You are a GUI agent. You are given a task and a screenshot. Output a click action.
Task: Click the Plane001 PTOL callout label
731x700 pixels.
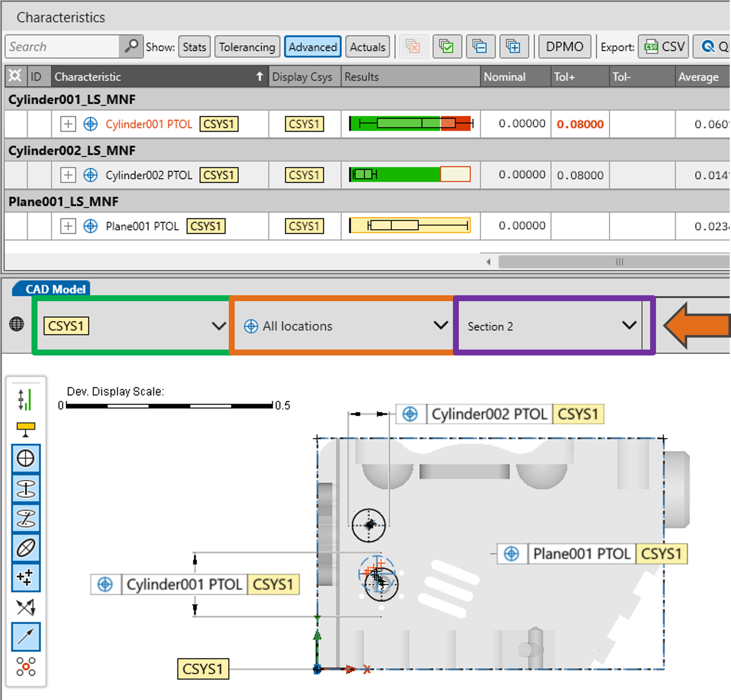[x=592, y=553]
